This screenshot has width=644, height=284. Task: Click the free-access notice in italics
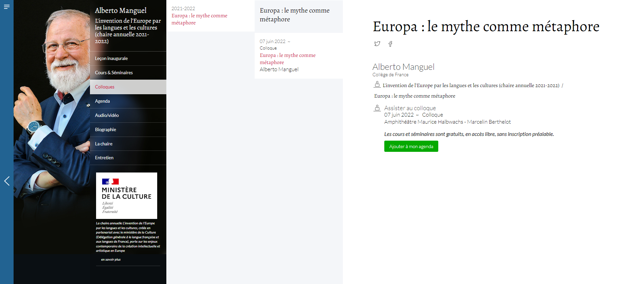469,134
